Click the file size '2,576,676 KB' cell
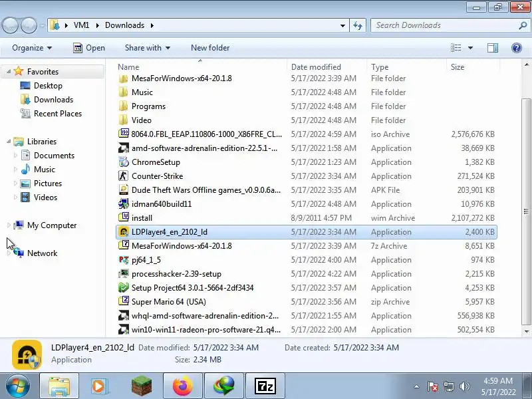 tap(473, 134)
